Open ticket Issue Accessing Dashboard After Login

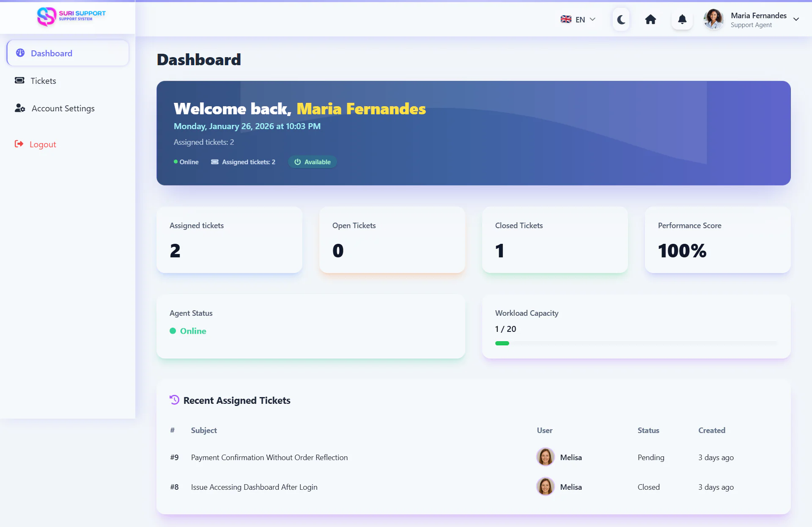click(254, 487)
